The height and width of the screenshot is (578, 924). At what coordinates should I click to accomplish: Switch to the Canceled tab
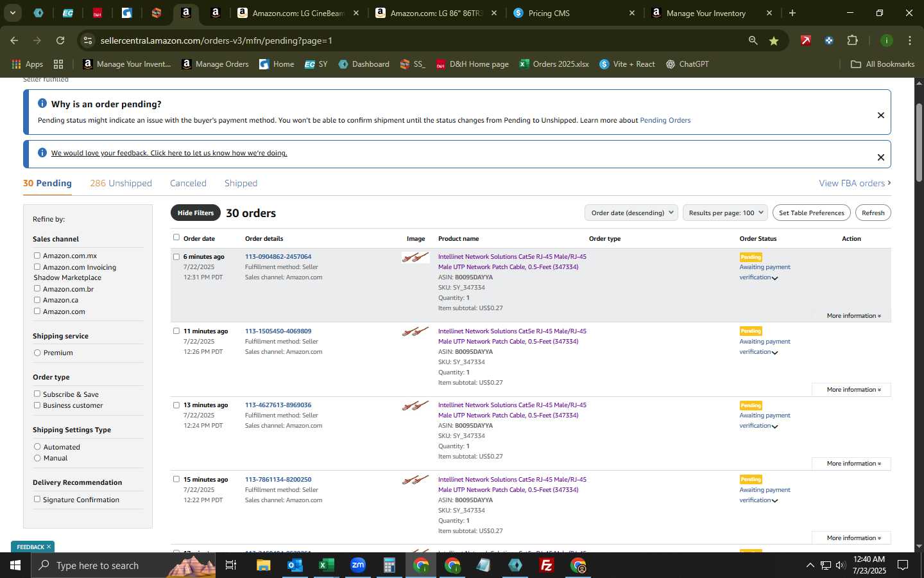[x=188, y=183]
